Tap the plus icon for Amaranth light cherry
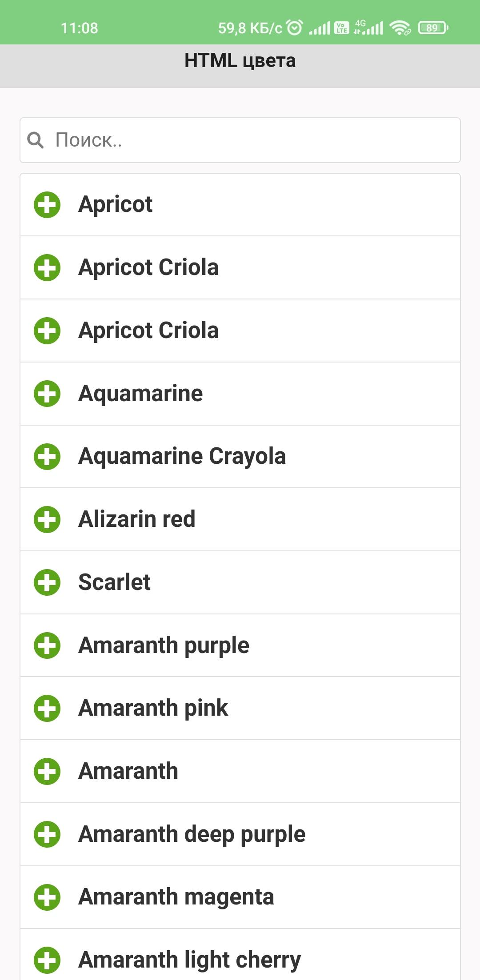The height and width of the screenshot is (980, 480). point(47,960)
